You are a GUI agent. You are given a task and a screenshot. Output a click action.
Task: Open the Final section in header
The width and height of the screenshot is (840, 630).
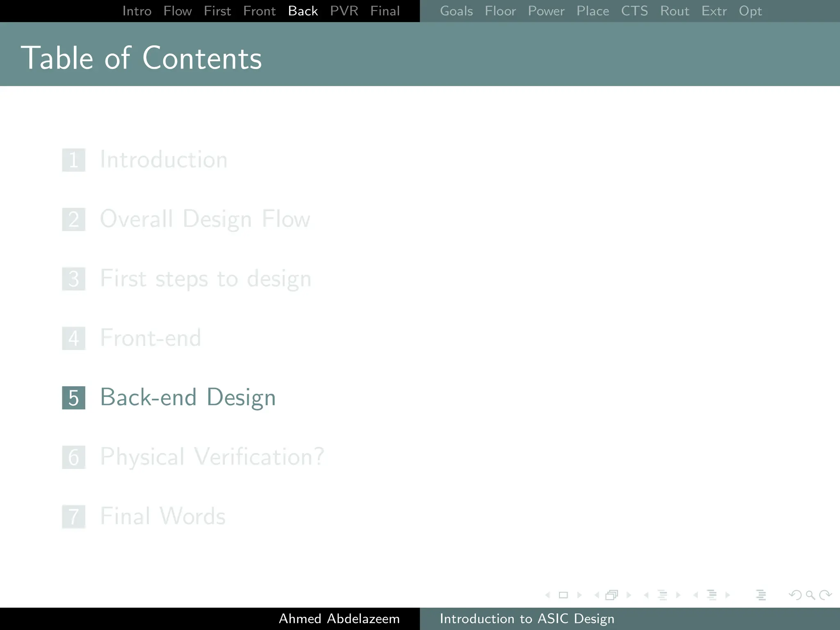point(385,11)
